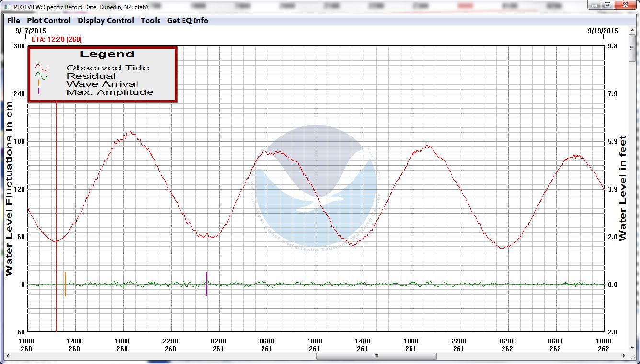
Task: Click the 240 value on left axis
Action: tap(19, 94)
